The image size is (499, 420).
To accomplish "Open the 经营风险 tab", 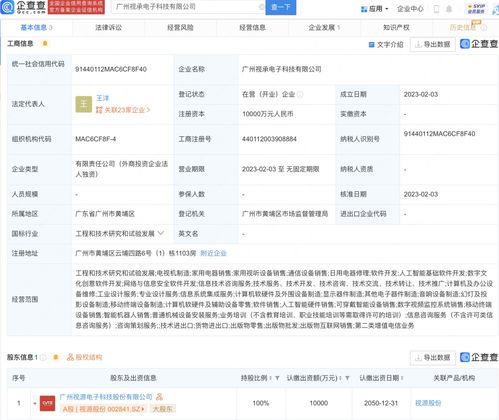I will pos(180,28).
